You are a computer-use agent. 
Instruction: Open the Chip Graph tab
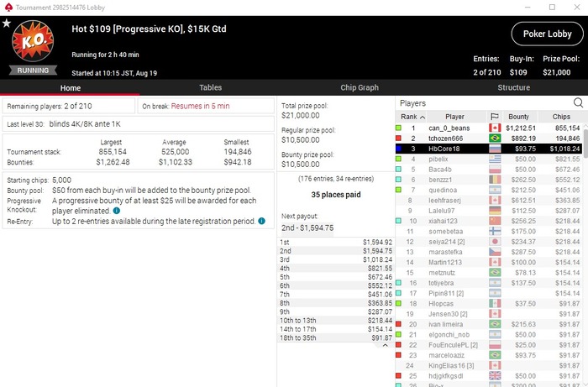(360, 87)
